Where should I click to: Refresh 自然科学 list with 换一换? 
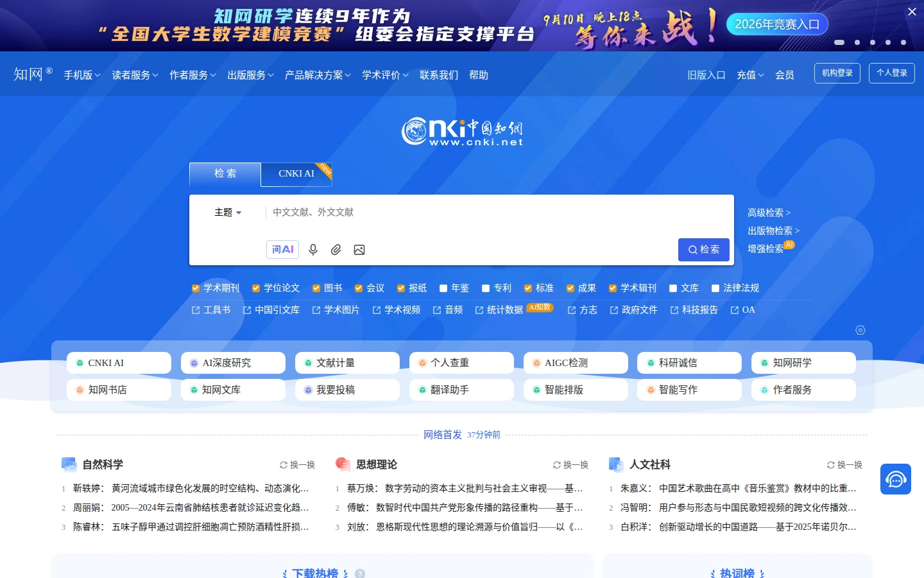297,465
